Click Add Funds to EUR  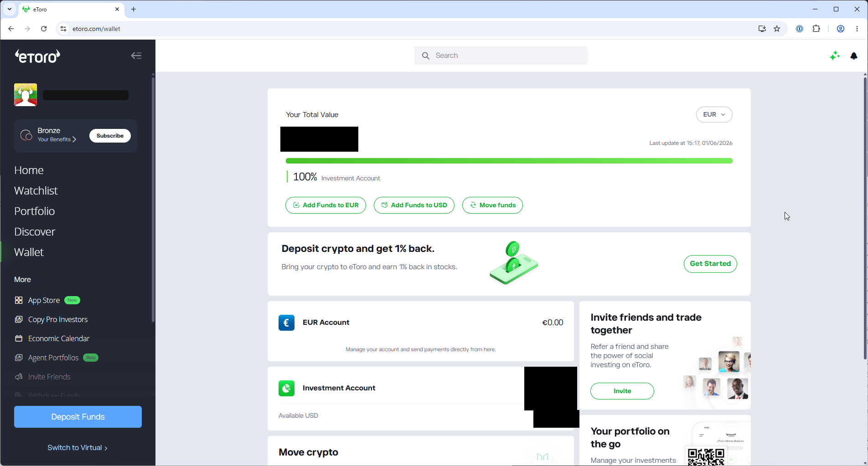pos(325,205)
